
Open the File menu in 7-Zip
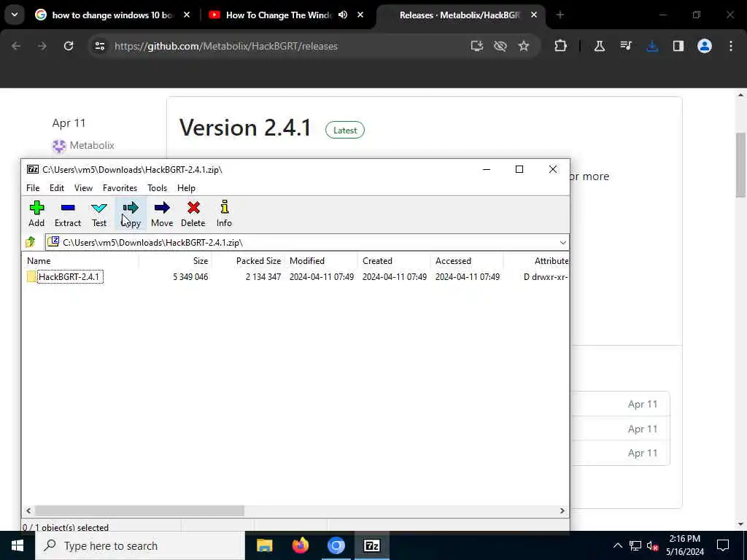33,188
